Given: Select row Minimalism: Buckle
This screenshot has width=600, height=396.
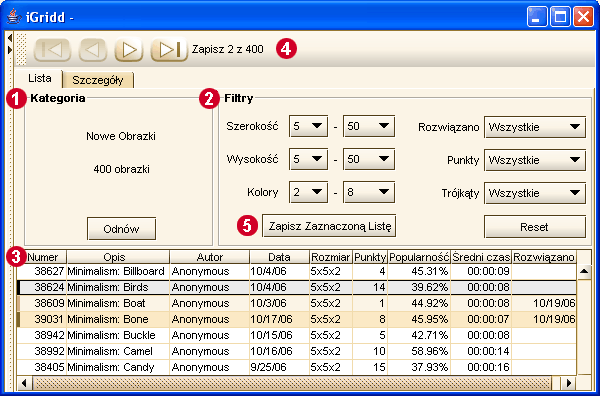Looking at the screenshot, I should click(297, 336).
